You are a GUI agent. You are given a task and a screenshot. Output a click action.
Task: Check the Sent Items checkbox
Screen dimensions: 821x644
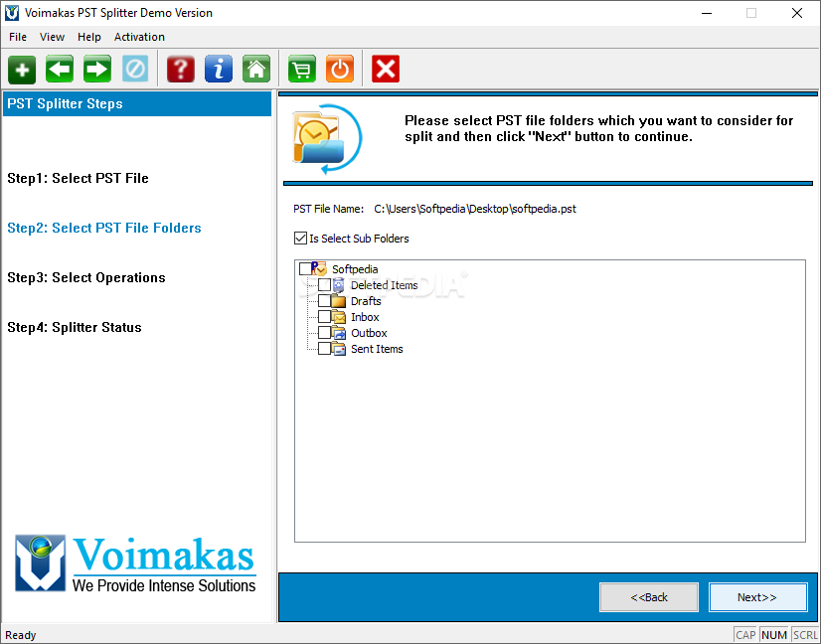324,348
